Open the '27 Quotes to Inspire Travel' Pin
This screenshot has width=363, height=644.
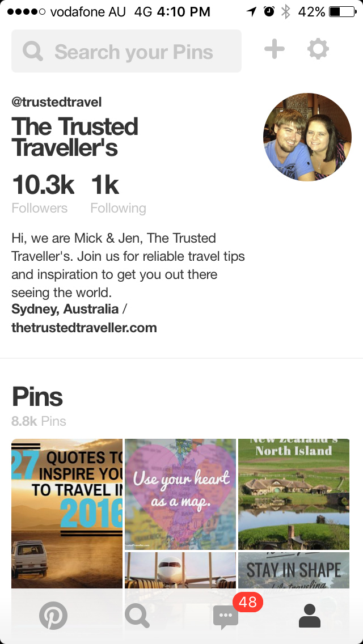[66, 493]
